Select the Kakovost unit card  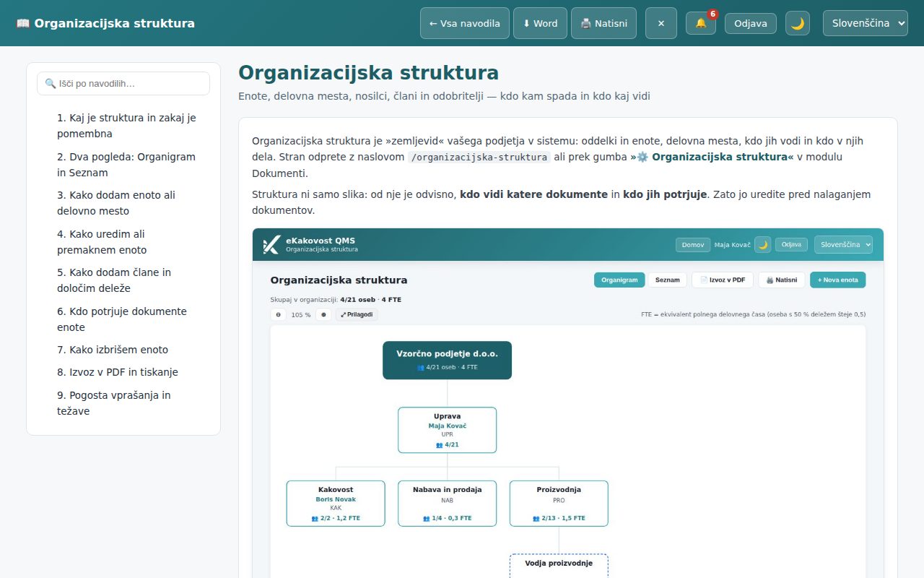click(x=336, y=504)
